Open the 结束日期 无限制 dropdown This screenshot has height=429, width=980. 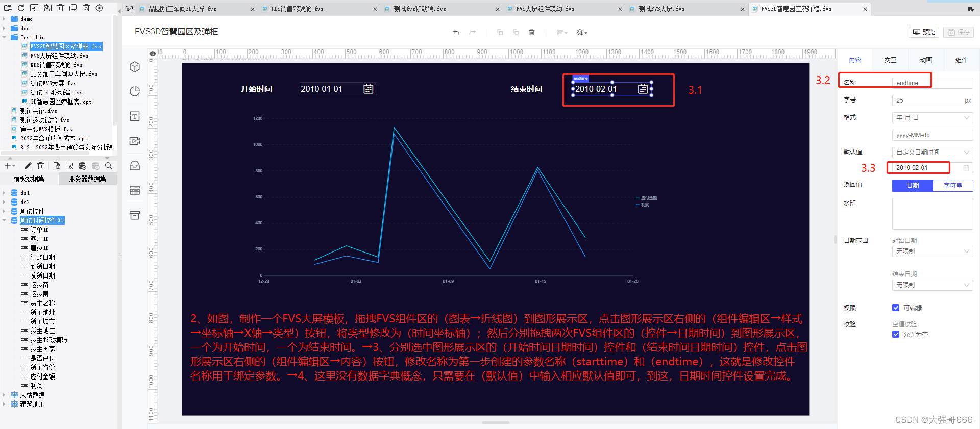(933, 285)
